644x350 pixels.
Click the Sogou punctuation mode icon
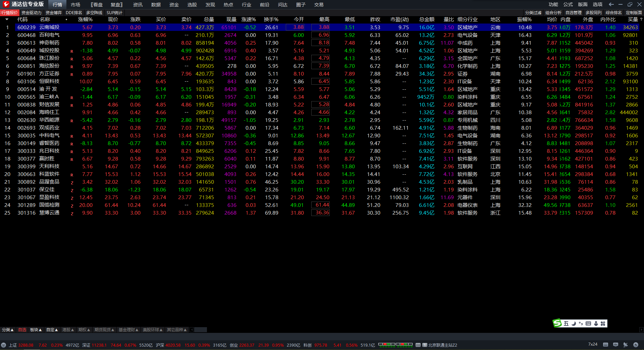pos(581,323)
